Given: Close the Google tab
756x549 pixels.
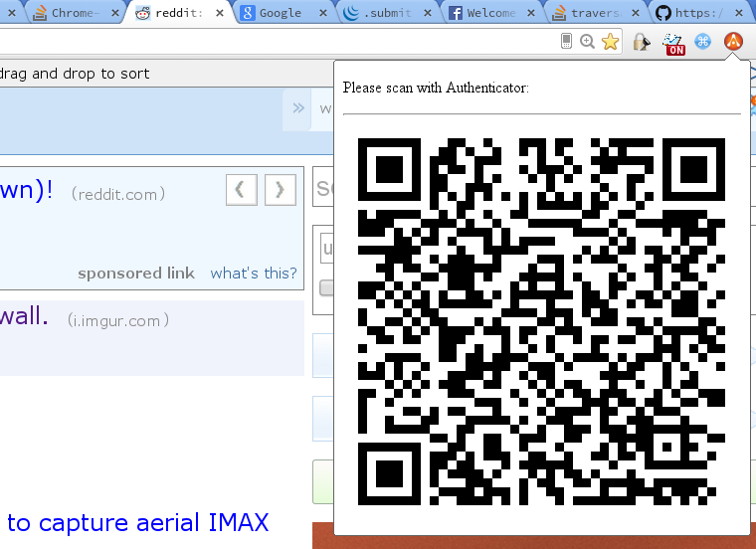Looking at the screenshot, I should click(323, 13).
